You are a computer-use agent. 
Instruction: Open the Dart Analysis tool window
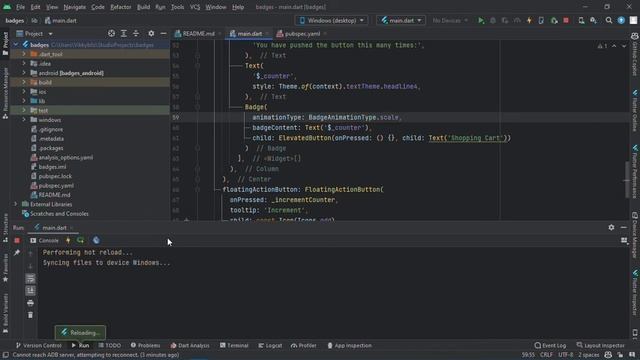click(x=190, y=345)
